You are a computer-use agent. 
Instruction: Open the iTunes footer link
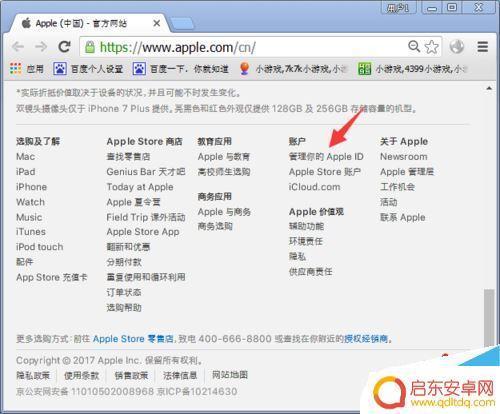coord(31,232)
